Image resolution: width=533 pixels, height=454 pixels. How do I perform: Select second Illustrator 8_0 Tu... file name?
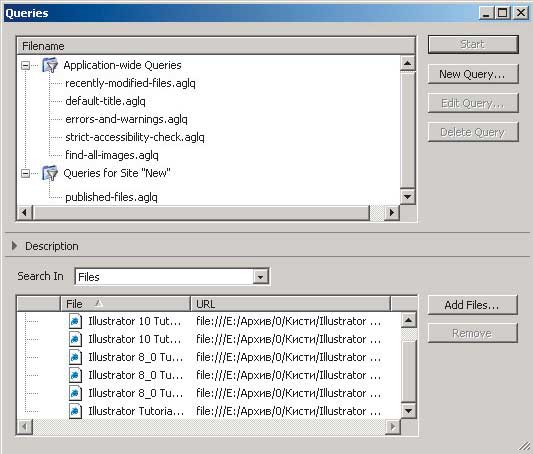coord(136,375)
